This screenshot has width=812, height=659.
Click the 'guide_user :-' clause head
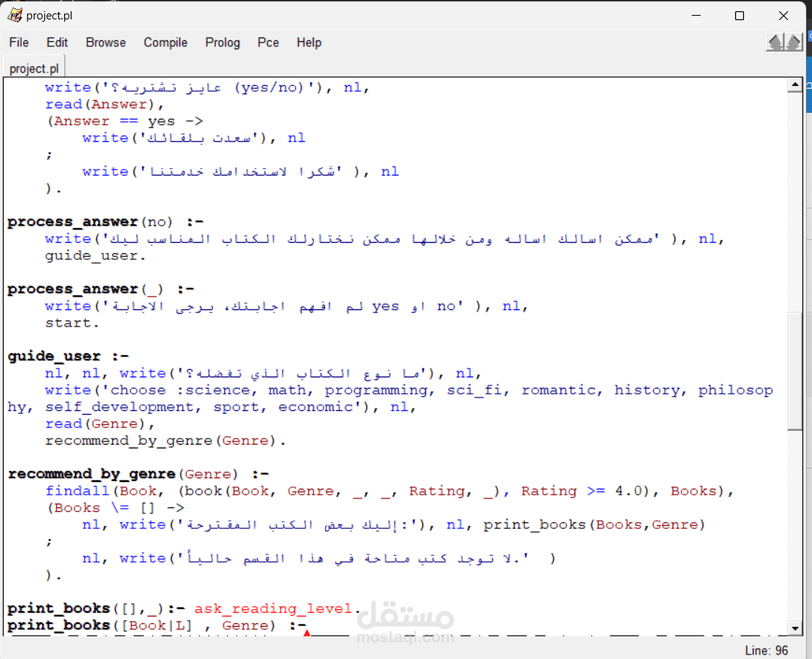tap(68, 356)
